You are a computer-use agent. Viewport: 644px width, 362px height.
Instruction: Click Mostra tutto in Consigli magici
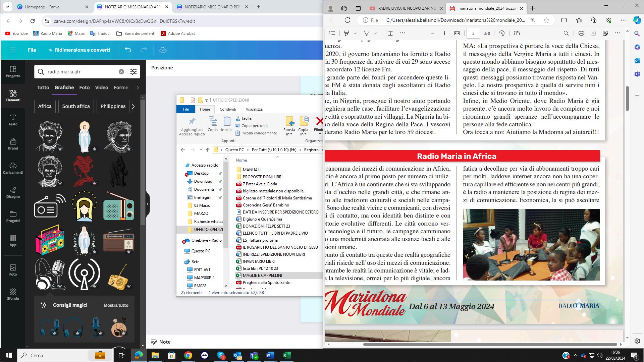click(116, 305)
